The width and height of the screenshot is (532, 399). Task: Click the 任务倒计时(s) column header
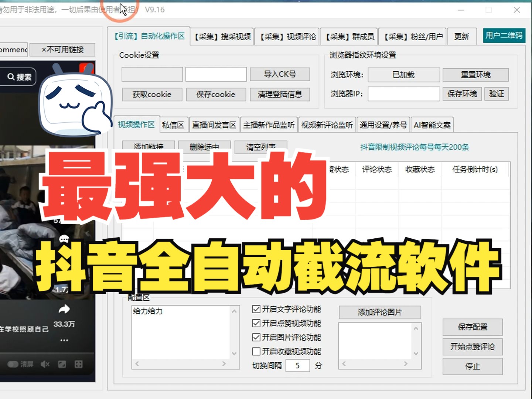pos(475,169)
